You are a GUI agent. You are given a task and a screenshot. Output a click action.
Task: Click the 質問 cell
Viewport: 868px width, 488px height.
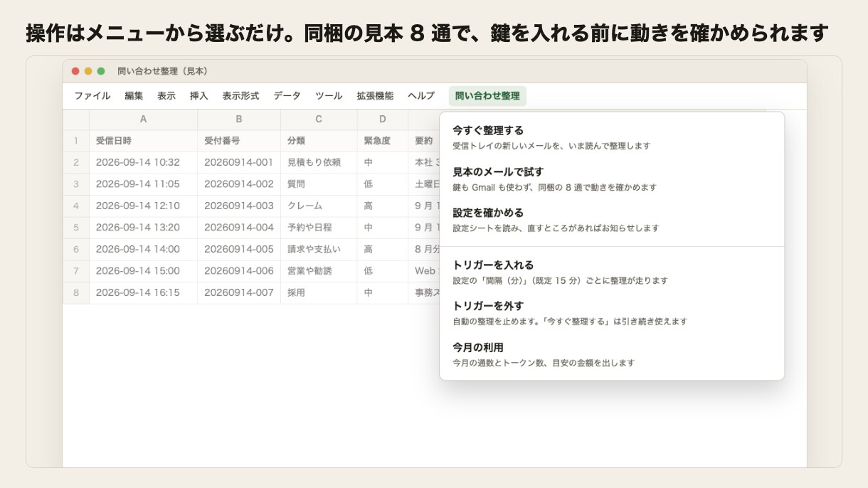coord(319,184)
